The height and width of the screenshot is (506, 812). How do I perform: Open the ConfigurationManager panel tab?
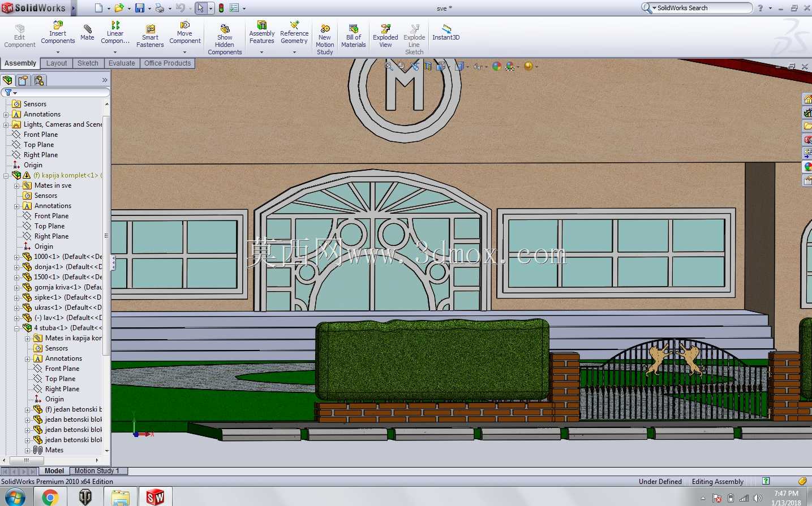click(x=39, y=80)
